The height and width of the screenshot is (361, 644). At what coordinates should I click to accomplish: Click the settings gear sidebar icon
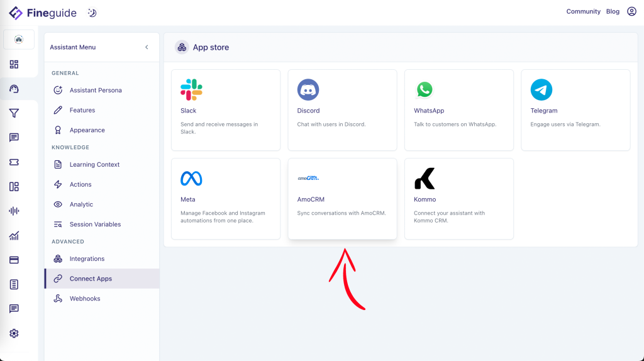tap(14, 333)
